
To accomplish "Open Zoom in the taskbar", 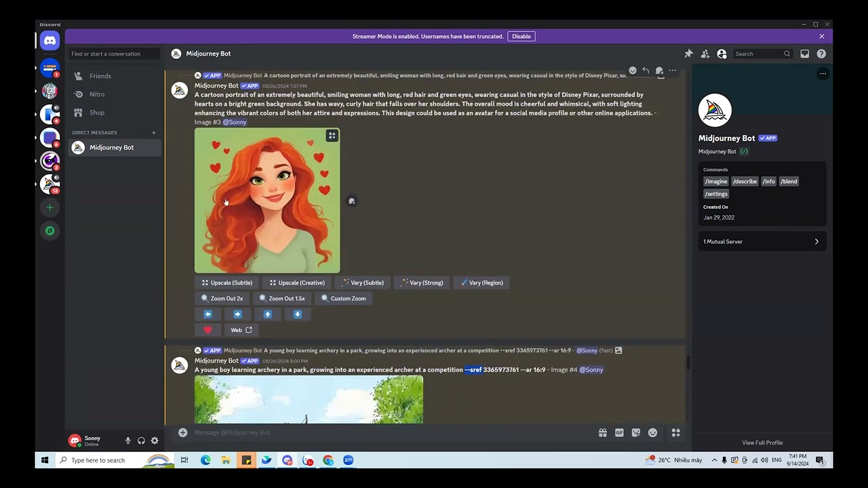I will click(x=348, y=460).
